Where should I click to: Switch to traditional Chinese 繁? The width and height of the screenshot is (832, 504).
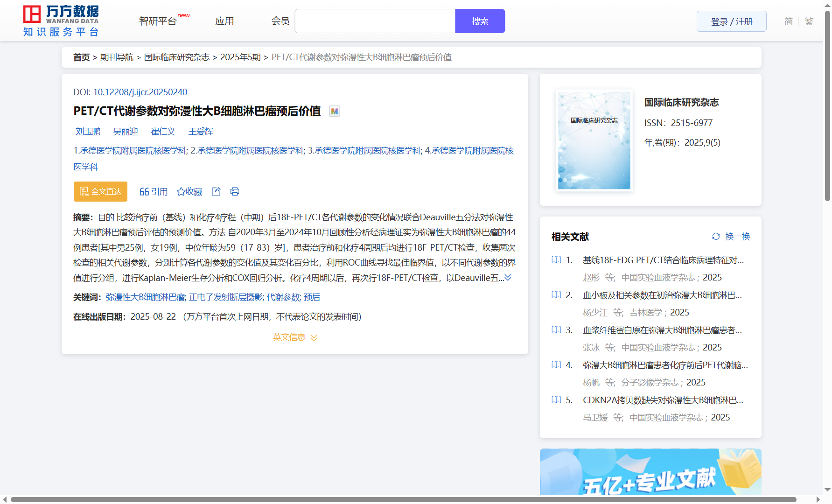[x=809, y=21]
